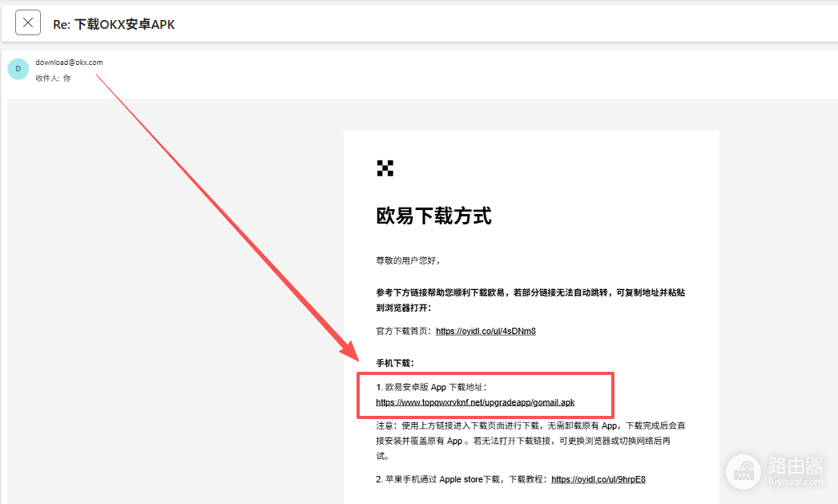The width and height of the screenshot is (838, 504).
Task: Open the official download homepage link oyidl.co/ul/4sDNm8
Action: click(x=485, y=332)
